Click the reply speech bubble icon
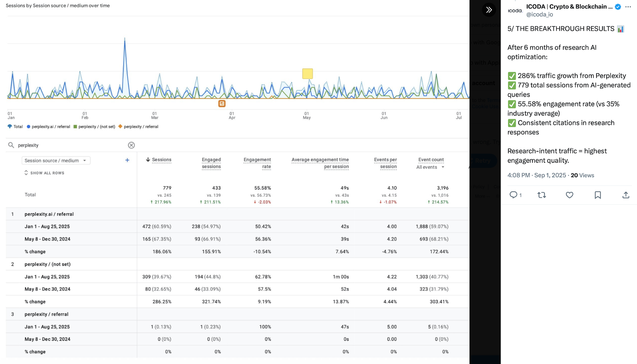637x364 pixels. 513,195
